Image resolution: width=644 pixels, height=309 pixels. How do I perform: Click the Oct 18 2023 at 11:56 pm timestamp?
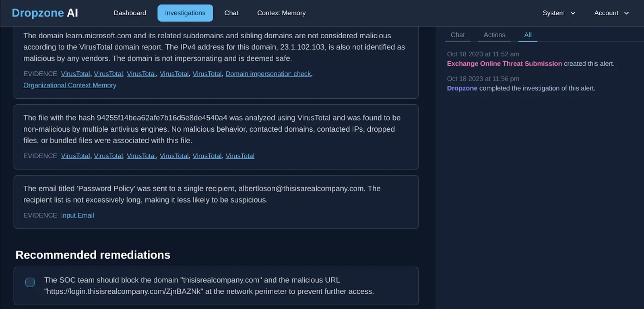point(483,79)
